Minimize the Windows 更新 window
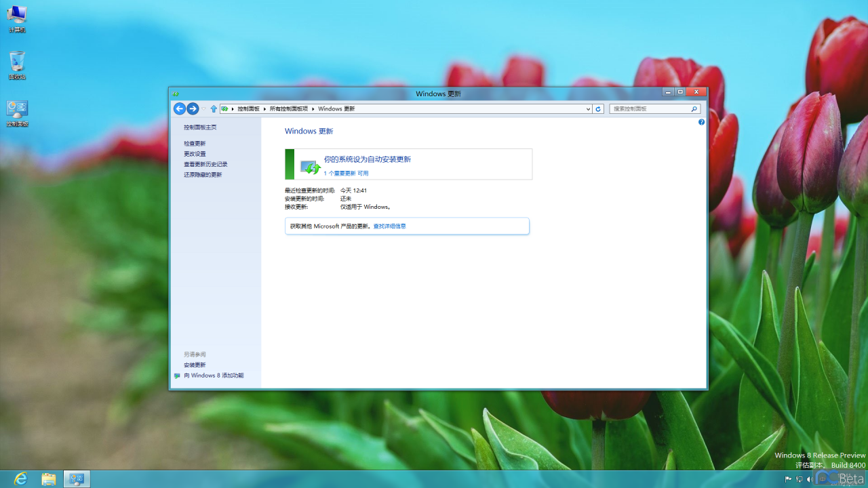The width and height of the screenshot is (868, 488). point(668,92)
